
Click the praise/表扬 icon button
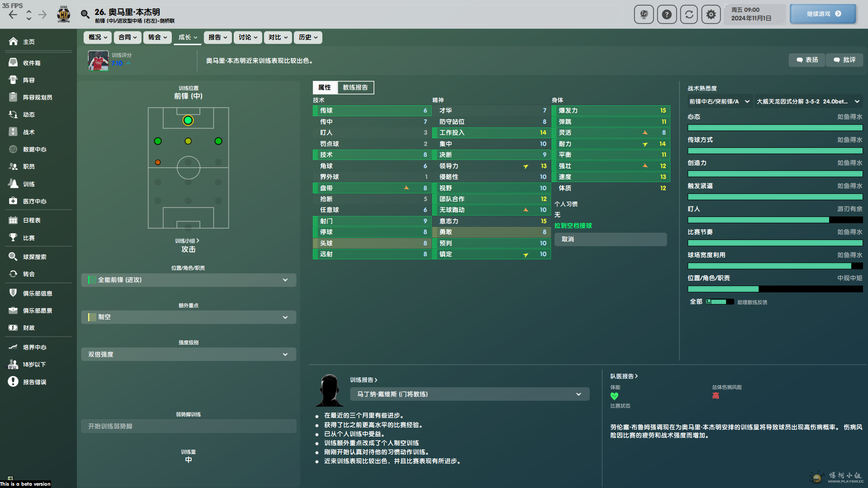[x=806, y=59]
